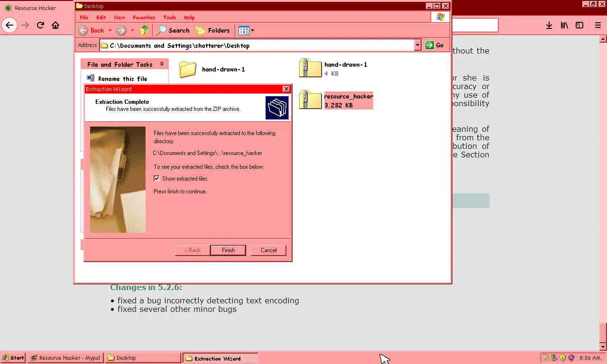Click the Explorer Search toolbar button
This screenshot has height=364, width=607.
coord(174,30)
